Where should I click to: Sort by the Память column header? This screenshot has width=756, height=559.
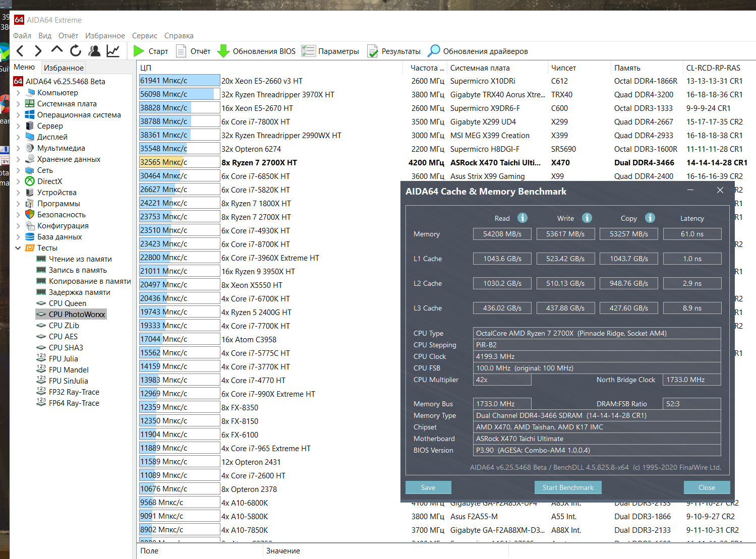(x=647, y=68)
